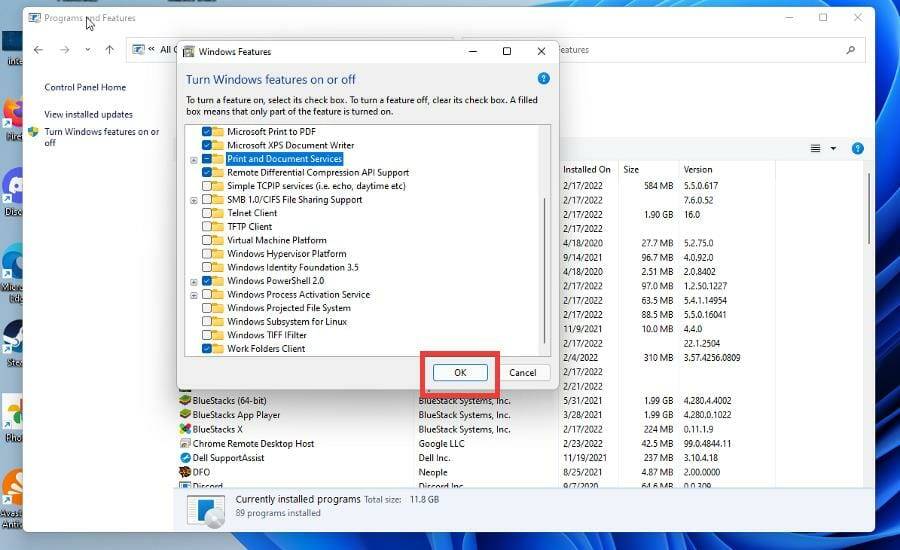
Task: Open the view options list icon
Action: (815, 149)
